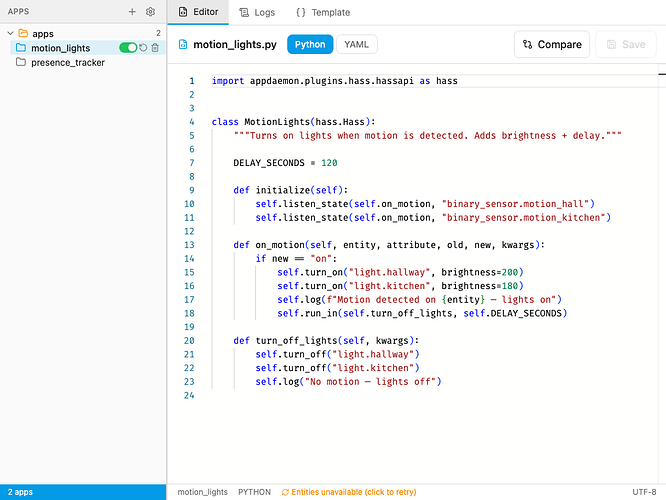Screen dimensions: 666x500
Task: Click binary_sensor.motion_kitchen string
Action: (x=523, y=218)
